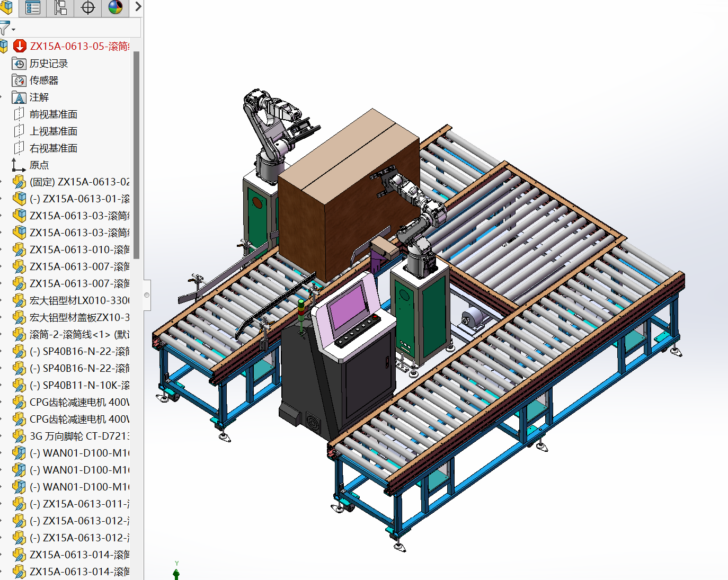This screenshot has width=728, height=580.
Task: Click the 传感器 sensors folder icon
Action: pos(19,81)
